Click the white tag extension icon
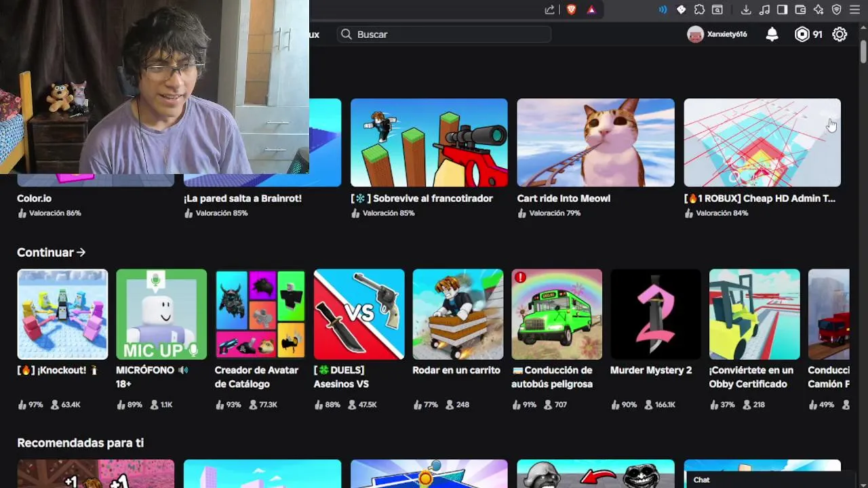Image resolution: width=868 pixels, height=488 pixels. point(682,9)
